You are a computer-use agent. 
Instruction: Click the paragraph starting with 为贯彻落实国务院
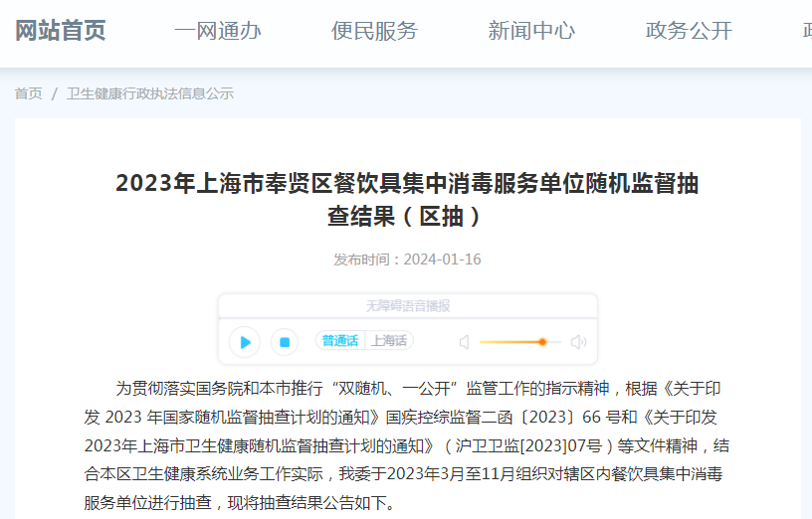coord(407,444)
